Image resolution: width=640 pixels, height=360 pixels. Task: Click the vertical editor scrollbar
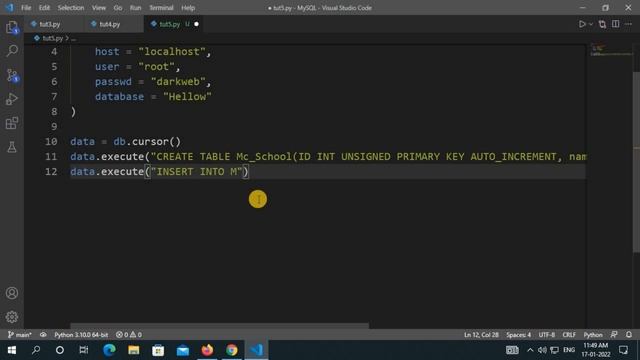pyautogui.click(x=636, y=162)
